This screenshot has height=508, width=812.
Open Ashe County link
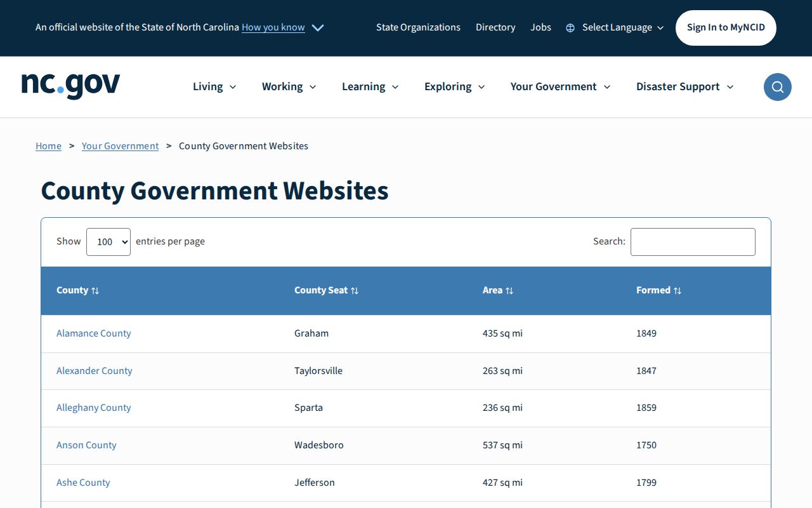pyautogui.click(x=83, y=483)
